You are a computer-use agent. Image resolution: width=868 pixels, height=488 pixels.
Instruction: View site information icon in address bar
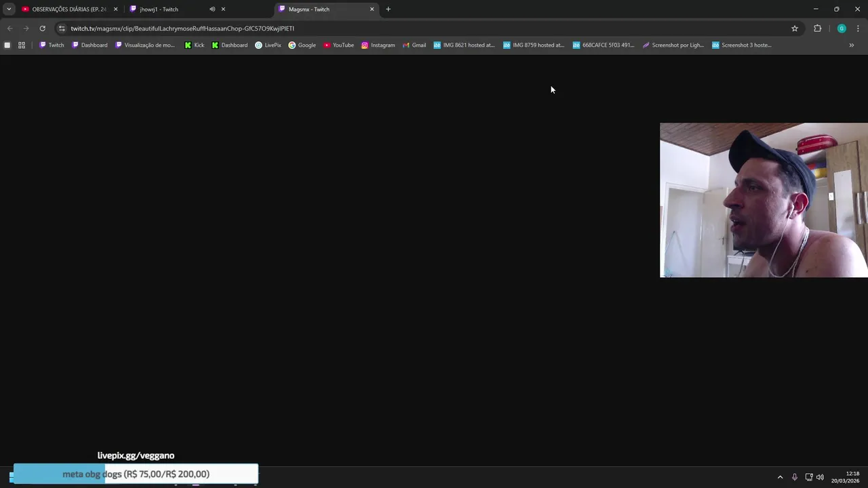62,28
